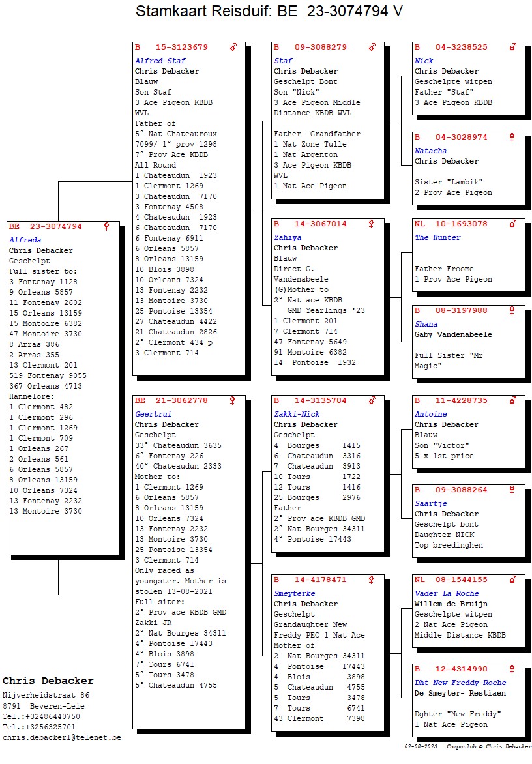
Task: Click the female symbol on Zahiya's card
Action: [372, 224]
